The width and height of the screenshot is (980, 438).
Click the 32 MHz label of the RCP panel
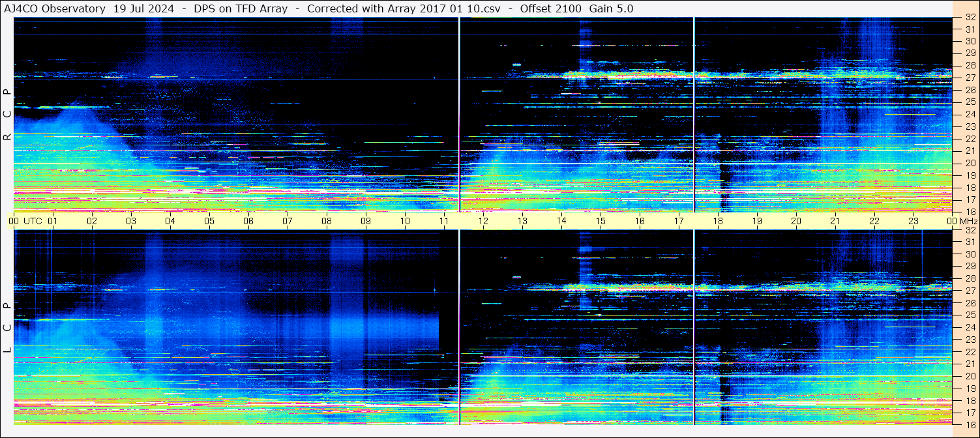(970, 18)
